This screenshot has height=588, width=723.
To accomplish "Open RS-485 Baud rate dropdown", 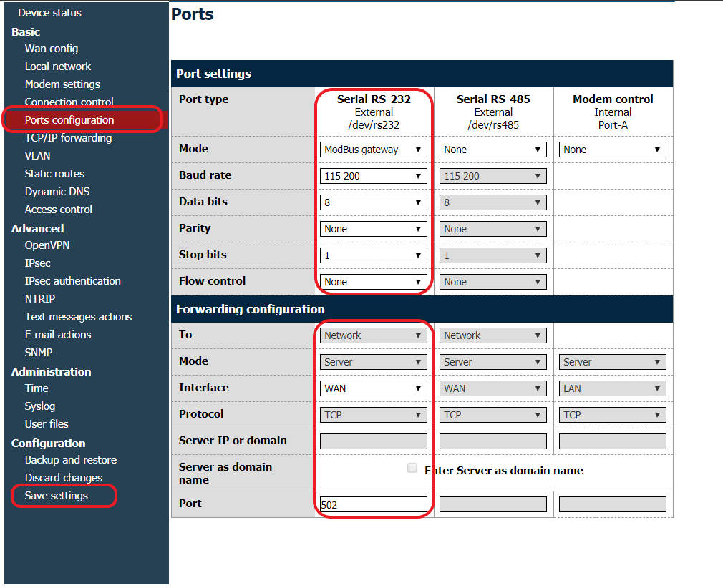I will (493, 176).
